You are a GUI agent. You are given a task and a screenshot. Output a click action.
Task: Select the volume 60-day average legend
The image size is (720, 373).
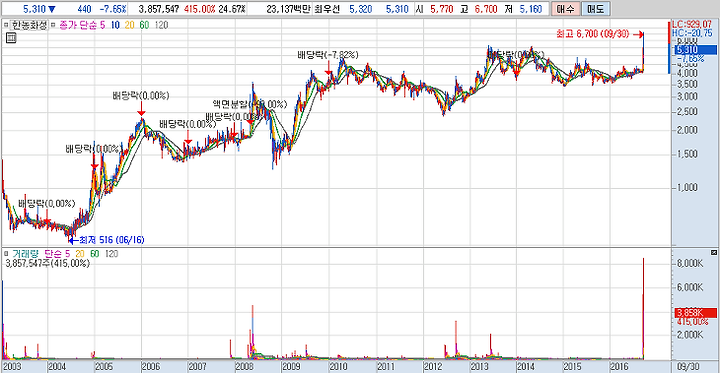click(x=95, y=254)
